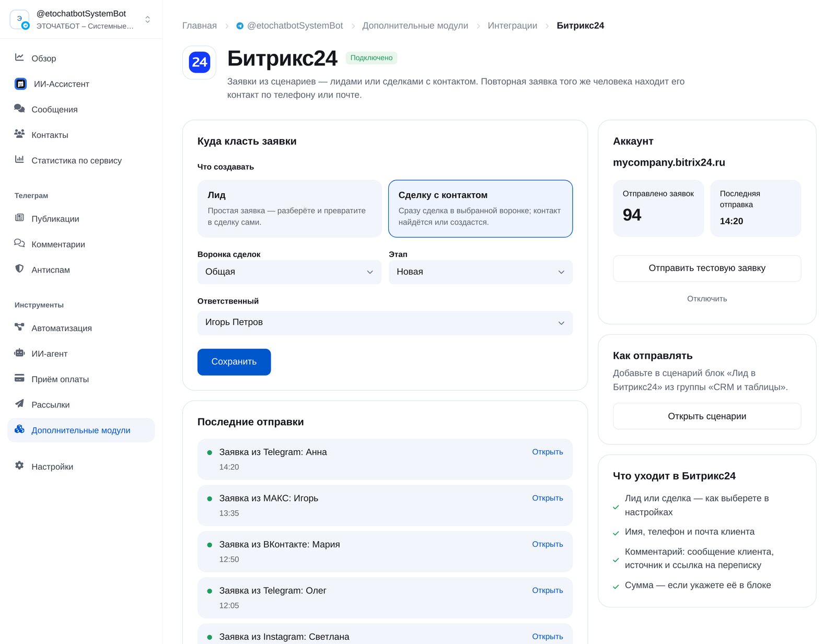836x644 pixels.
Task: Expand the bot switcher chevron
Action: click(148, 19)
